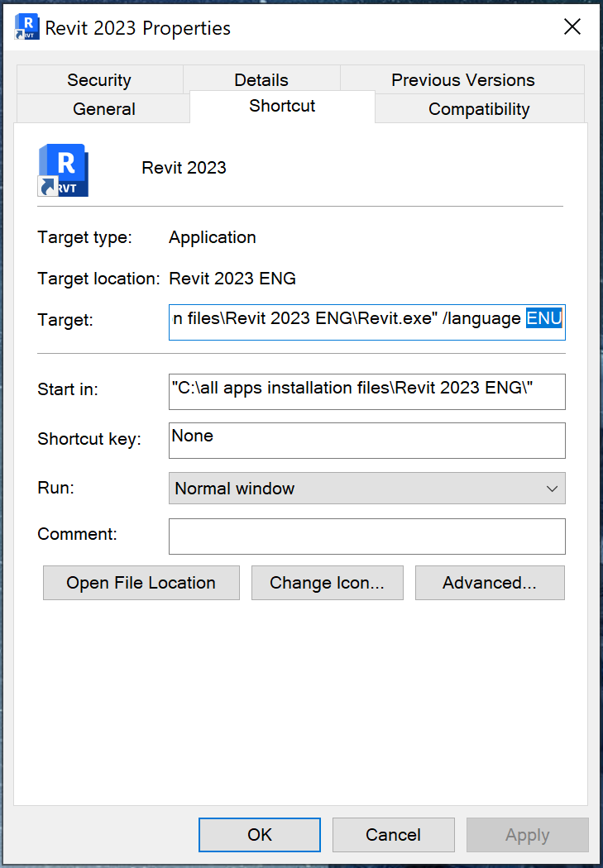The image size is (603, 868).
Task: Open the Advanced... shortcut settings
Action: [x=490, y=583]
